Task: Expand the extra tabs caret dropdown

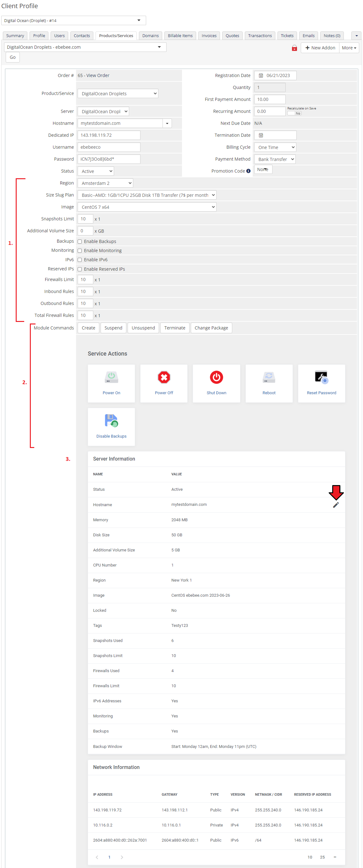Action: (356, 36)
